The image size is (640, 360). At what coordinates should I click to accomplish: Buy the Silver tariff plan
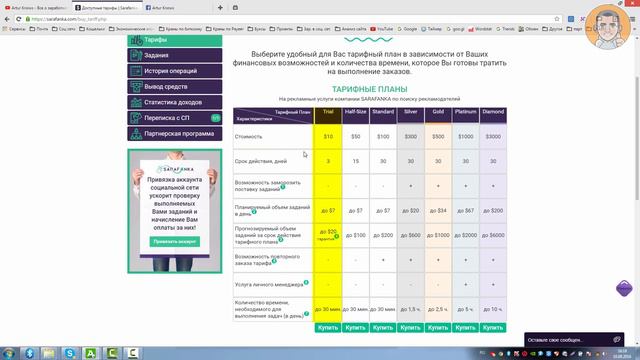click(410, 327)
